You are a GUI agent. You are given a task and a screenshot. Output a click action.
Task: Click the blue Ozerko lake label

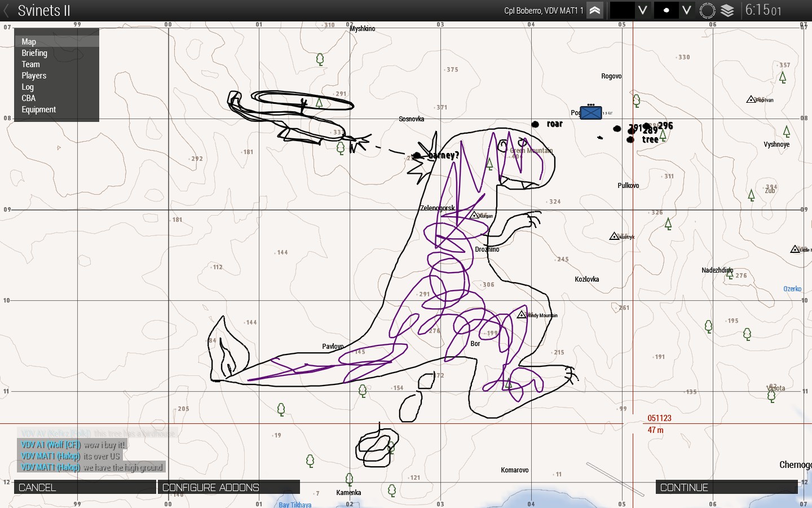792,289
